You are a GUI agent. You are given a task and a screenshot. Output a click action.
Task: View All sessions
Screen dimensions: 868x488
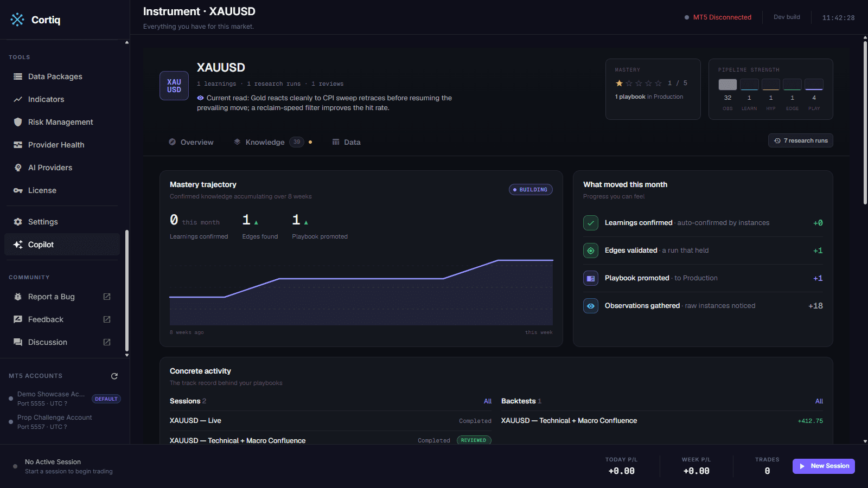(488, 401)
